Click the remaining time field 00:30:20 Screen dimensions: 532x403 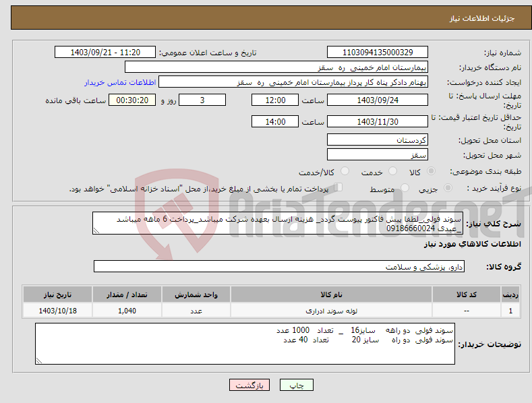(132, 100)
